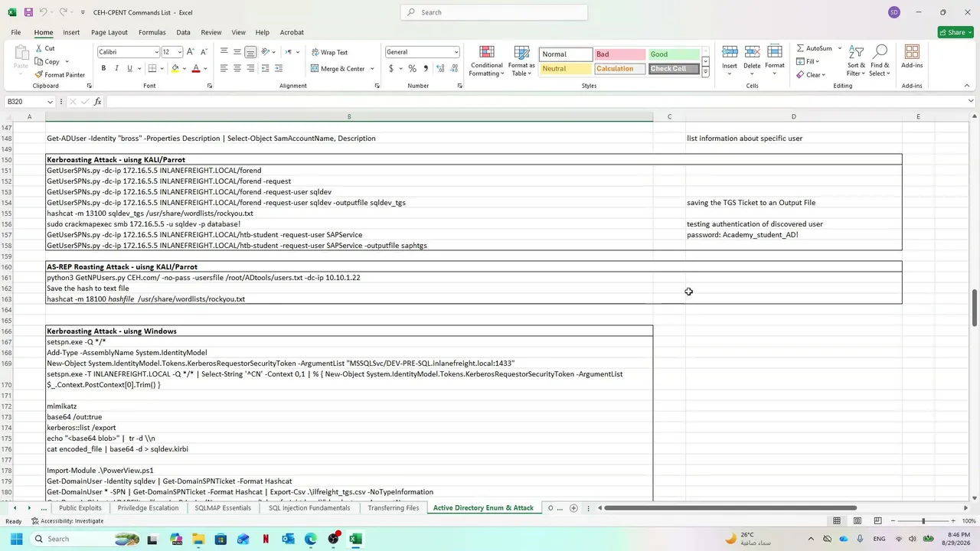Expand the Name Box dropdown
980x551 pixels.
(x=50, y=102)
